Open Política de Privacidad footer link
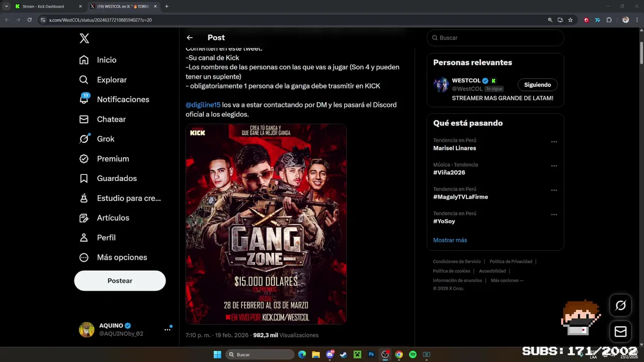 (511, 261)
